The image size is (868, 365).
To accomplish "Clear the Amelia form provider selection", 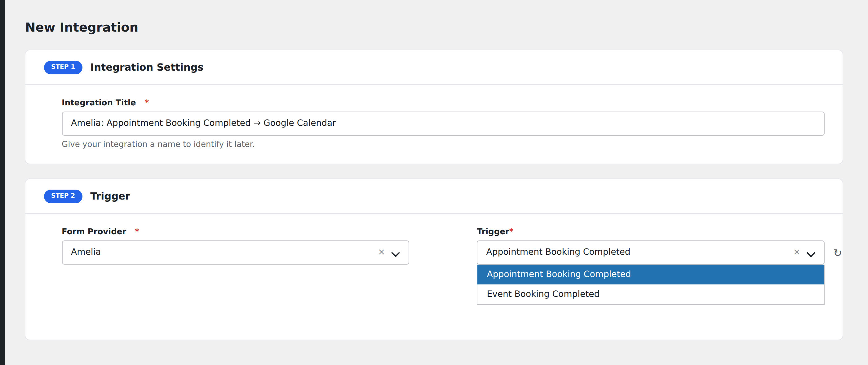I will click(381, 252).
